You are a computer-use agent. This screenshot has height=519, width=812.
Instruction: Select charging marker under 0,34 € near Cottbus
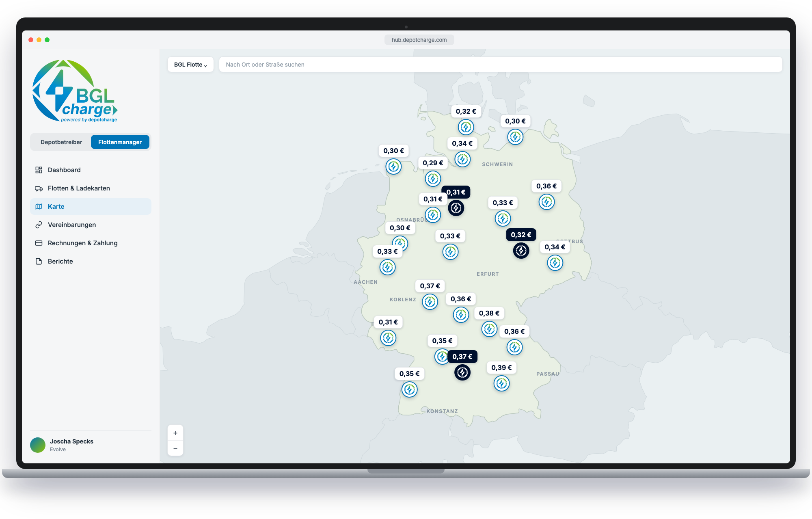tap(555, 263)
